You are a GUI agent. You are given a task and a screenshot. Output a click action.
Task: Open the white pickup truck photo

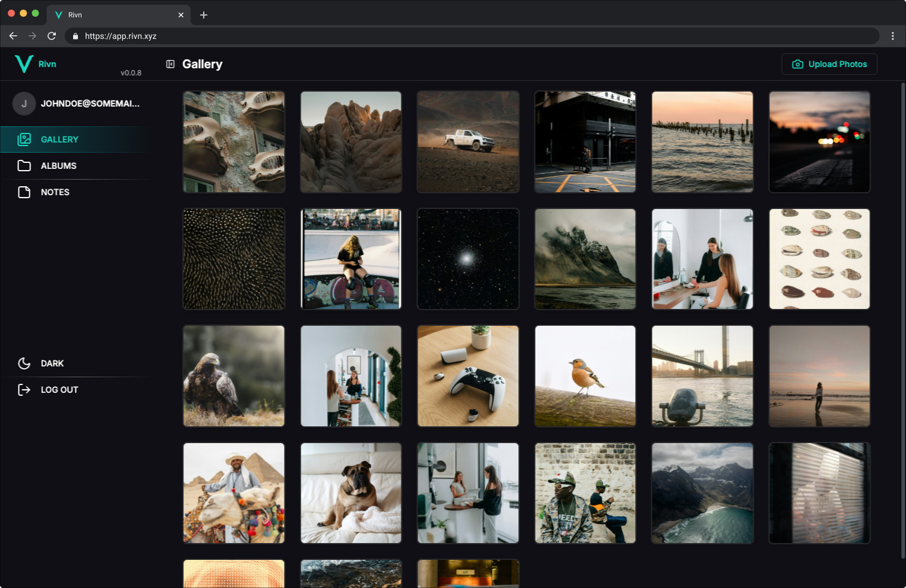468,142
